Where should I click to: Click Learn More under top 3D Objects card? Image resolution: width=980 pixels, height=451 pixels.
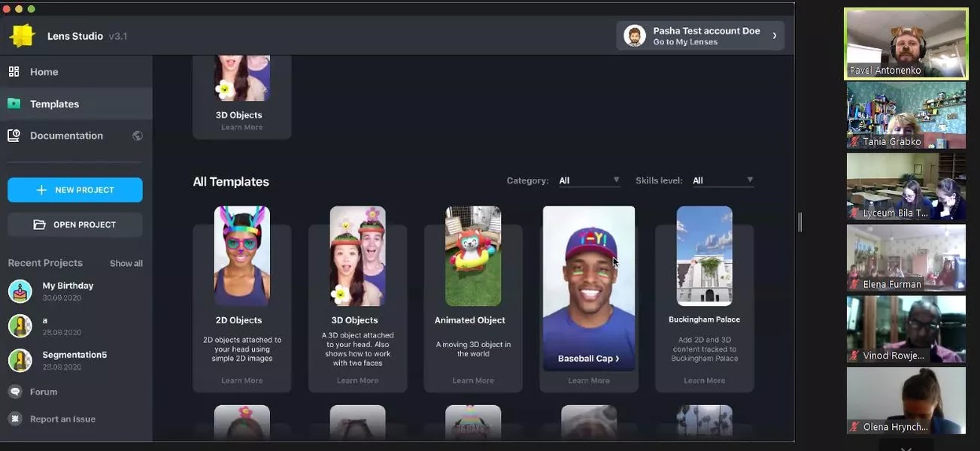coord(242,127)
